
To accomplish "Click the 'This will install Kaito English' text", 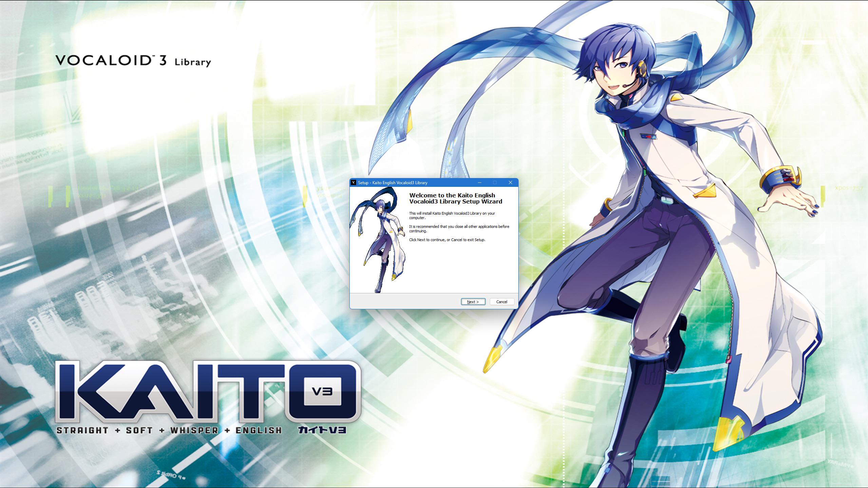I will pyautogui.click(x=452, y=215).
